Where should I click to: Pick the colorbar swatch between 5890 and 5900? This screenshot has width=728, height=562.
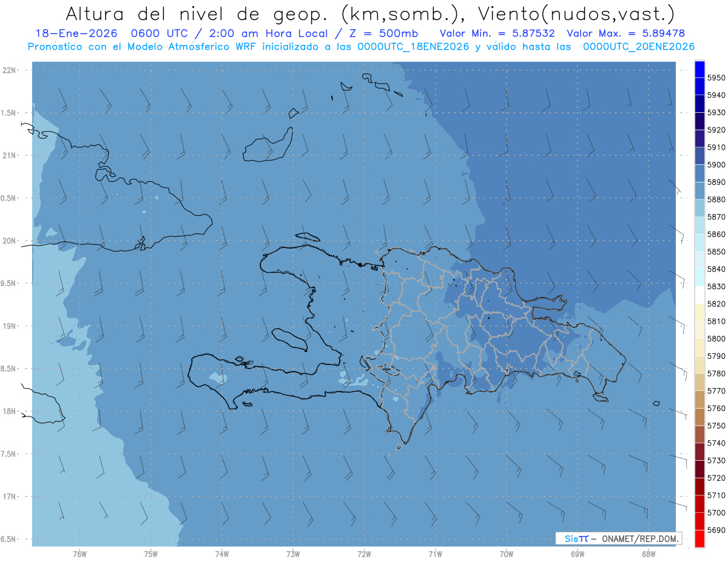coord(699,173)
